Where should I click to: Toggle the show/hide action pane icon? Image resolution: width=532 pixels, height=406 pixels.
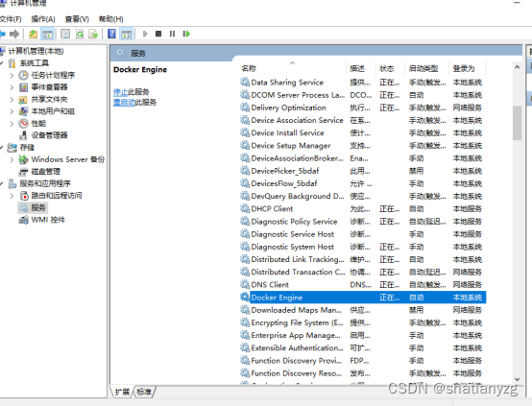click(x=126, y=34)
